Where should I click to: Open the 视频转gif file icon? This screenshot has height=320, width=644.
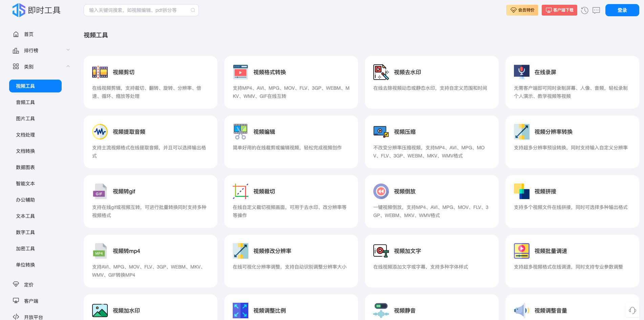point(100,191)
